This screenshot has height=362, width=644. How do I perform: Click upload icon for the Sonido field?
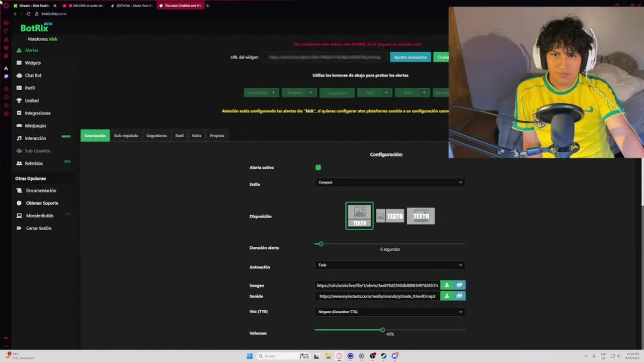[x=446, y=296]
